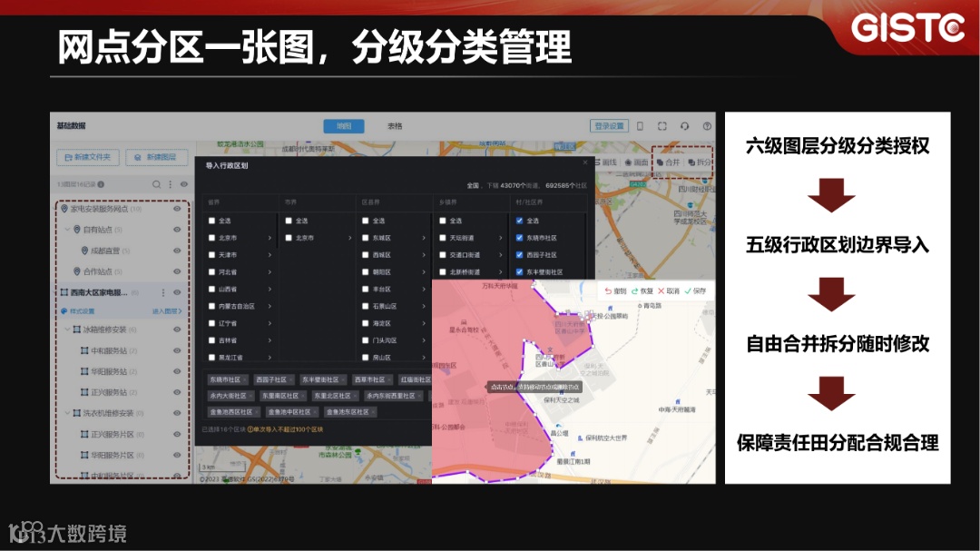Hide the 中和服务站 layer
The height and width of the screenshot is (551, 980).
tap(177, 351)
